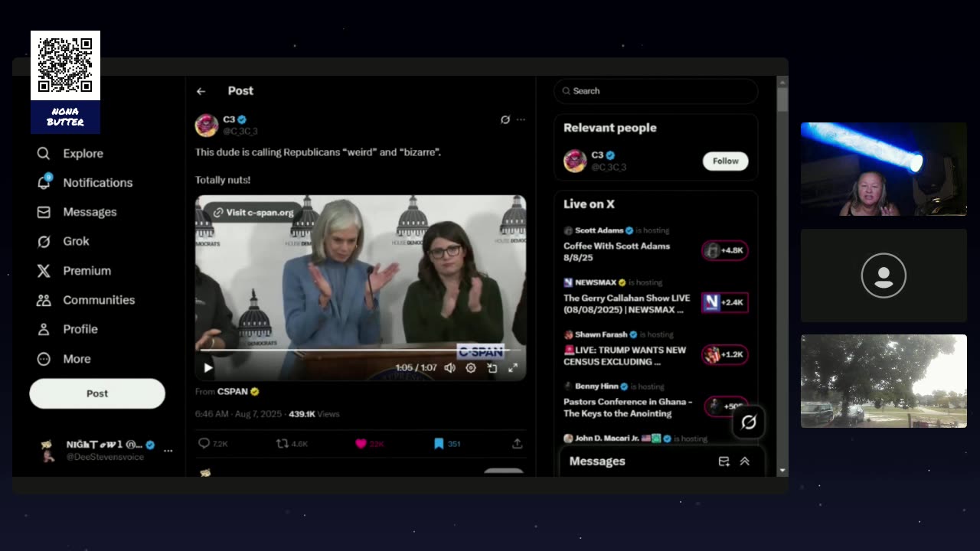Select the outdoor tree camera tile

[884, 381]
